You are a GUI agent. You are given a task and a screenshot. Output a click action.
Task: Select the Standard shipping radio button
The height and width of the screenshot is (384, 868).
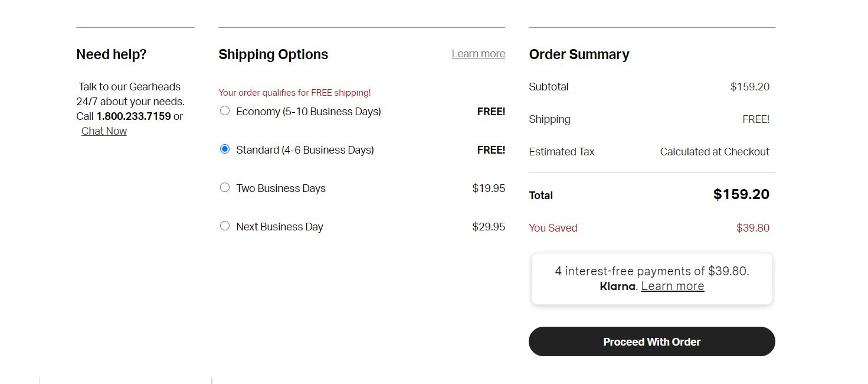click(x=225, y=149)
